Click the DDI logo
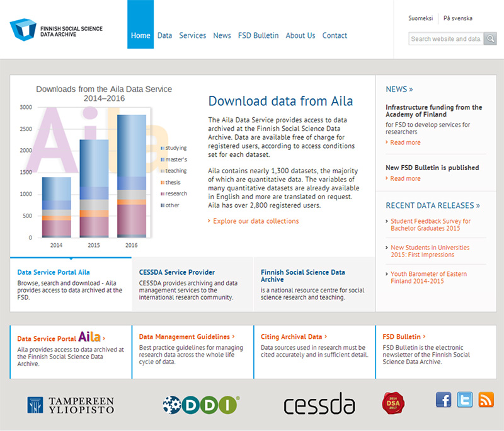 pos(201,405)
